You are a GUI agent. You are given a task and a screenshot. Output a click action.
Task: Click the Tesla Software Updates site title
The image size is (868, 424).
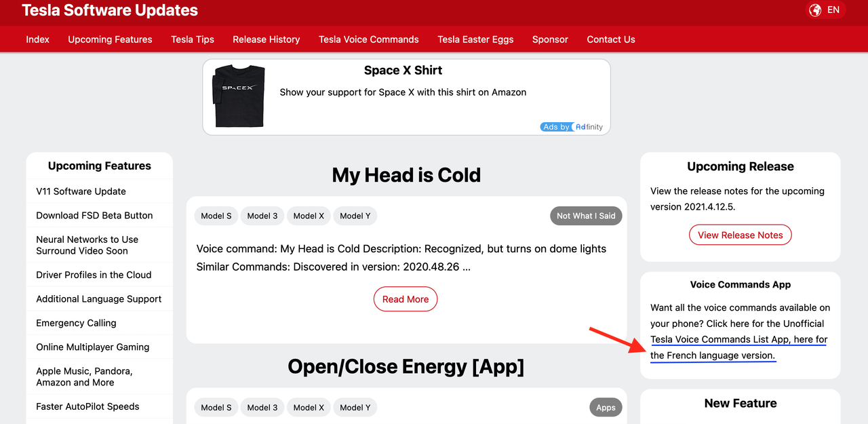point(110,10)
